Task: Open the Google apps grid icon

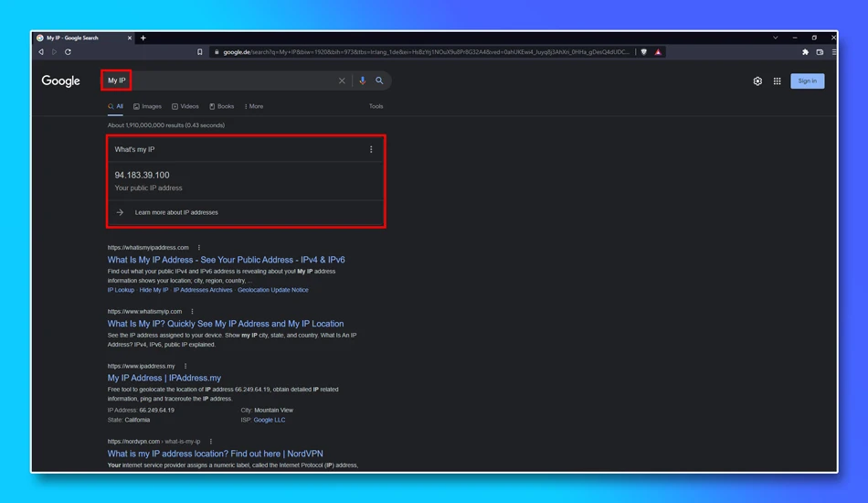Action: pos(778,81)
